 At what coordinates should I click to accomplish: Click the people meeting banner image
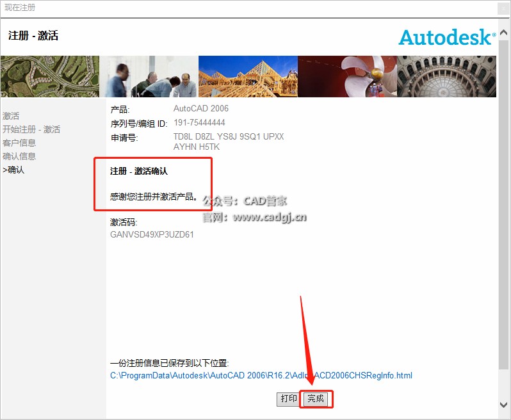point(149,77)
